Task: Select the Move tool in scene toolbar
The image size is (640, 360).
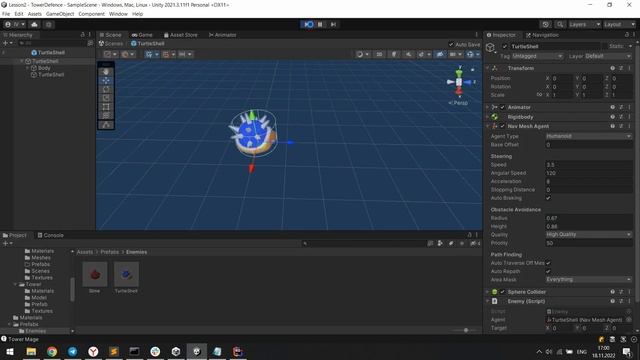Action: coord(106,80)
